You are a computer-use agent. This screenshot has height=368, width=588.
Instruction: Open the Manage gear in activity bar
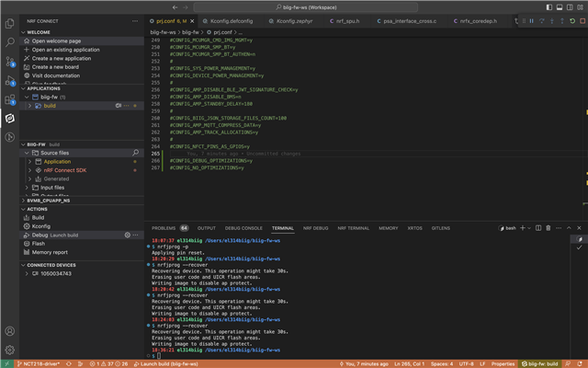click(10, 350)
